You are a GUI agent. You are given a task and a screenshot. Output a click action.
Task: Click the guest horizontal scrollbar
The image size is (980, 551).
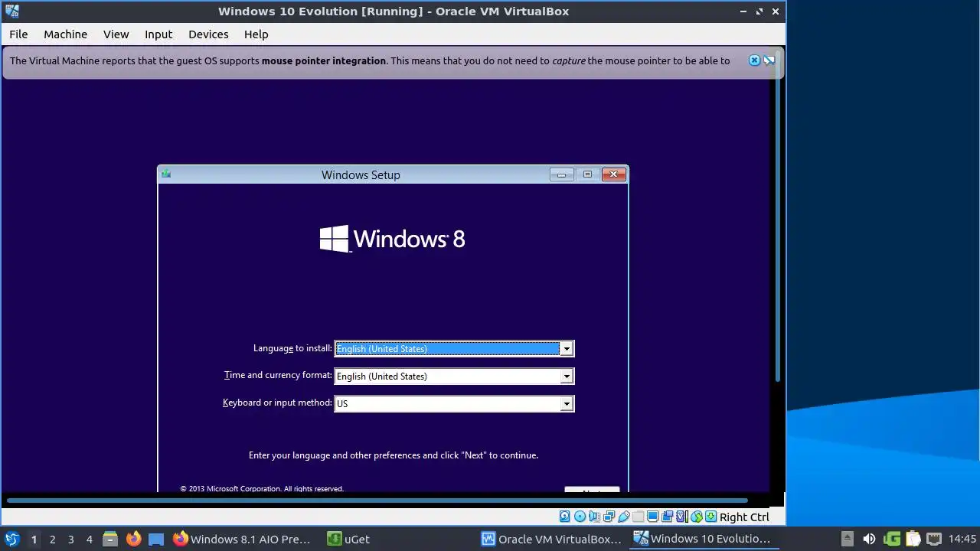tap(377, 500)
